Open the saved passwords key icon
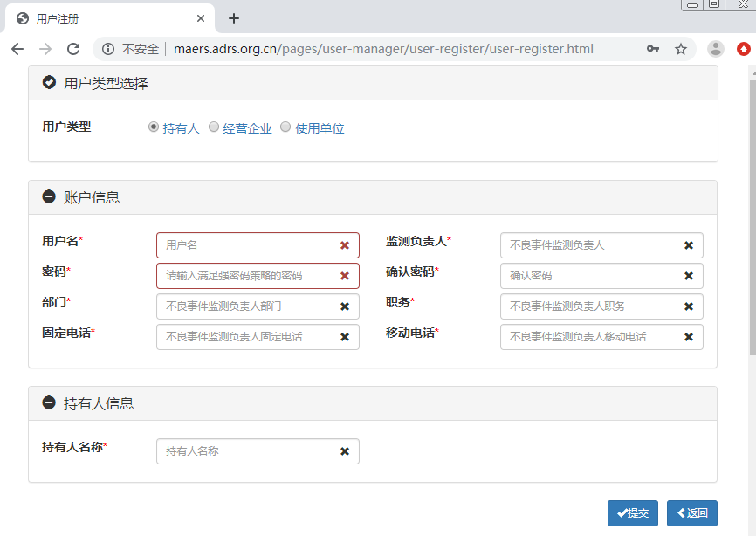This screenshot has width=756, height=536. (x=653, y=49)
